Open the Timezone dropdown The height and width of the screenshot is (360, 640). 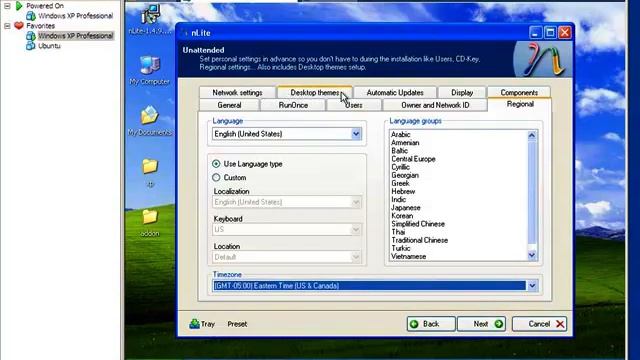pos(532,286)
